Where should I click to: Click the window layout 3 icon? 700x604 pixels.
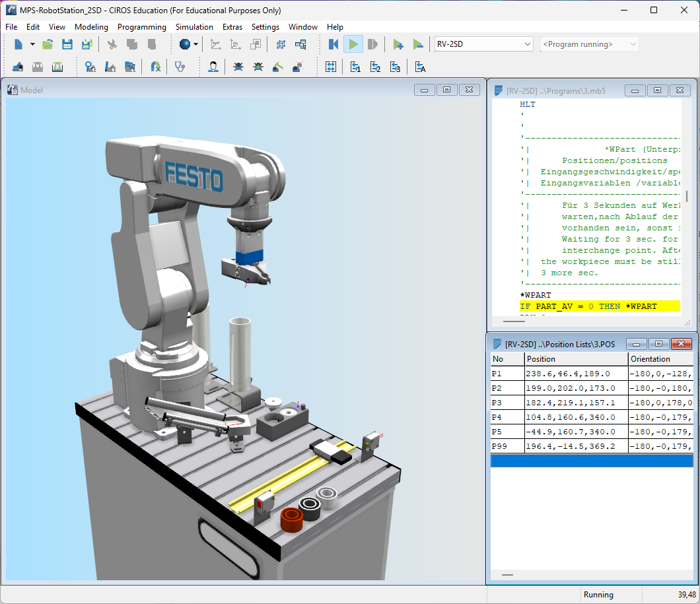[x=395, y=67]
